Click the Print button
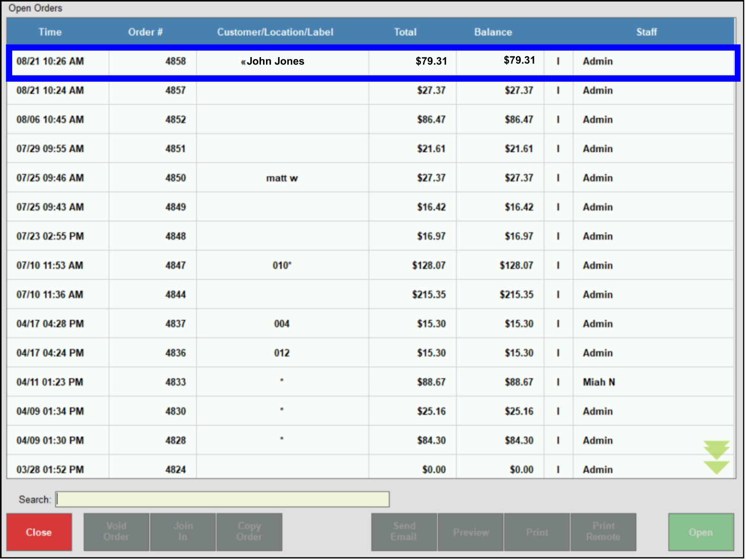The image size is (746, 560). tap(537, 532)
